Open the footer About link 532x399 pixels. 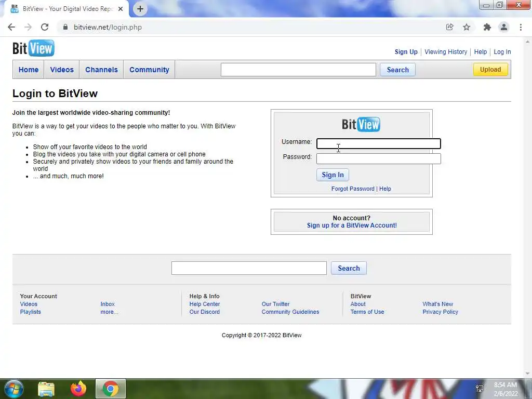tap(358, 304)
